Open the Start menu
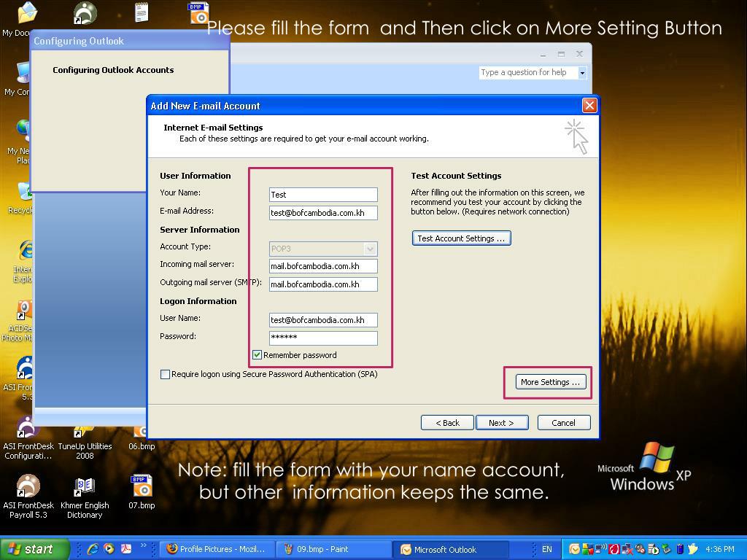 point(34,549)
